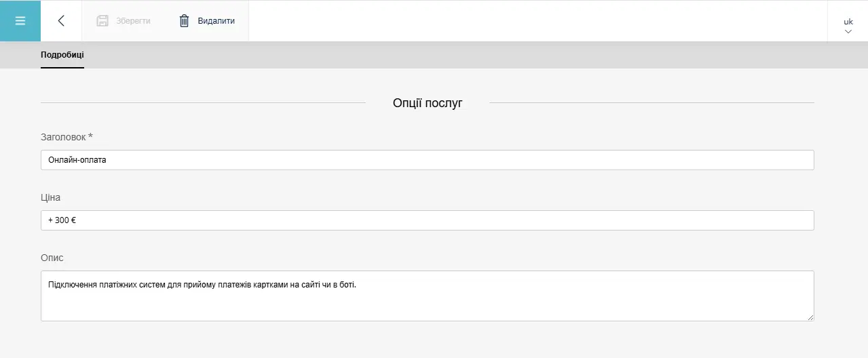The height and width of the screenshot is (358, 868).
Task: Click the 'Опис' field label
Action: [x=52, y=258]
